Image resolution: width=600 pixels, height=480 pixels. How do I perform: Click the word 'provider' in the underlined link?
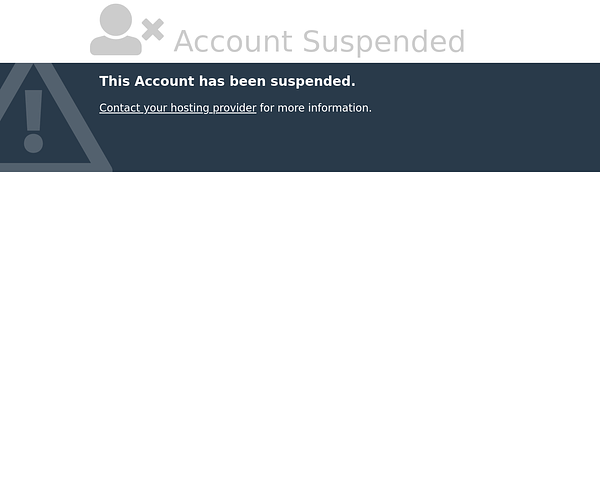(234, 108)
